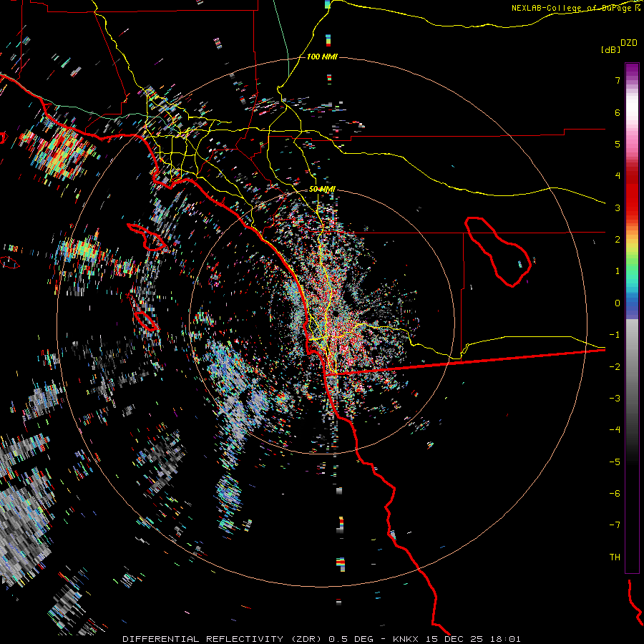The image size is (644, 644).
Task: Click the 0 value on the color scale
Action: point(618,303)
